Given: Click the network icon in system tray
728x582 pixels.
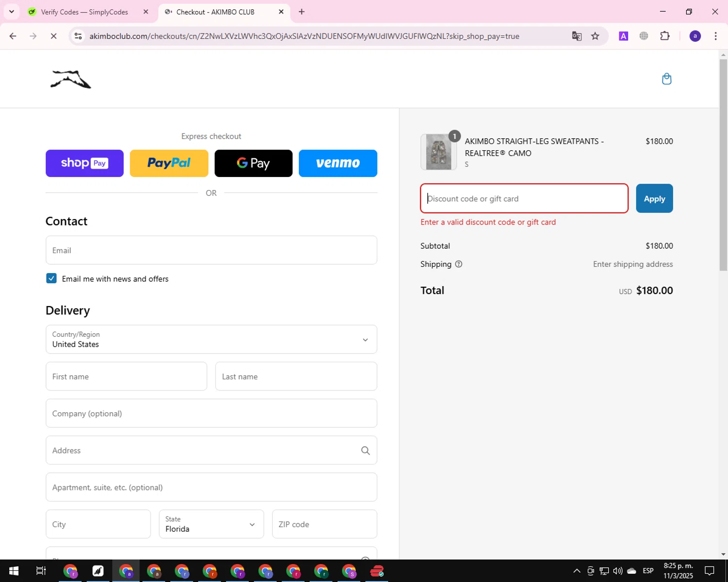Looking at the screenshot, I should pos(604,571).
